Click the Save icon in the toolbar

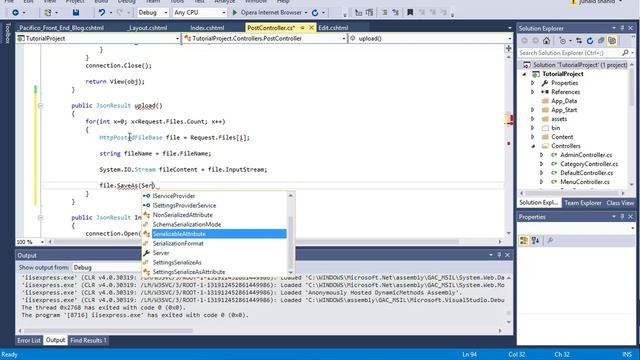[x=76, y=13]
